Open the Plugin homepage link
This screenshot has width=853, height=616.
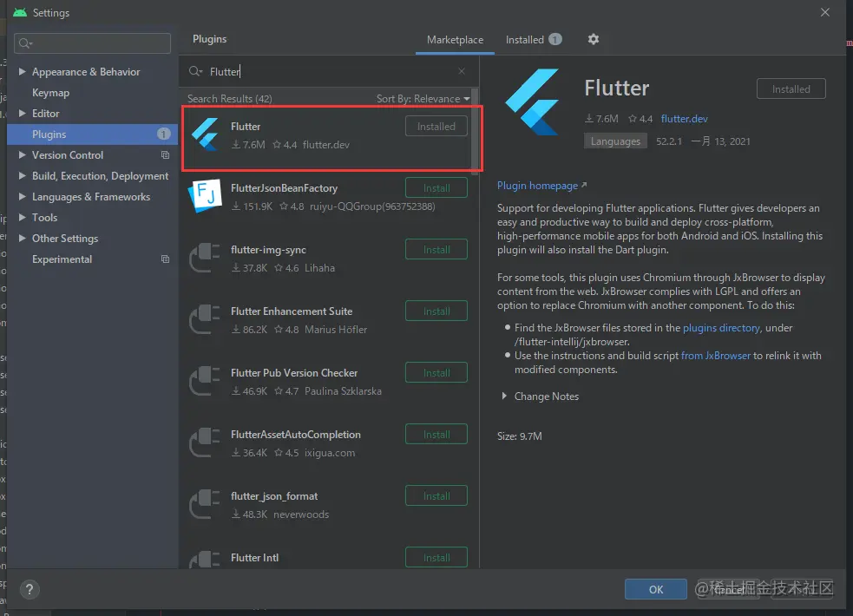(538, 186)
